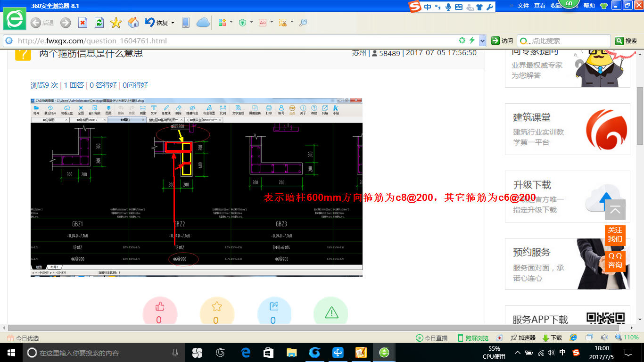The height and width of the screenshot is (362, 644).
Task: Open the 升级下载 sidebar card
Action: (568, 197)
